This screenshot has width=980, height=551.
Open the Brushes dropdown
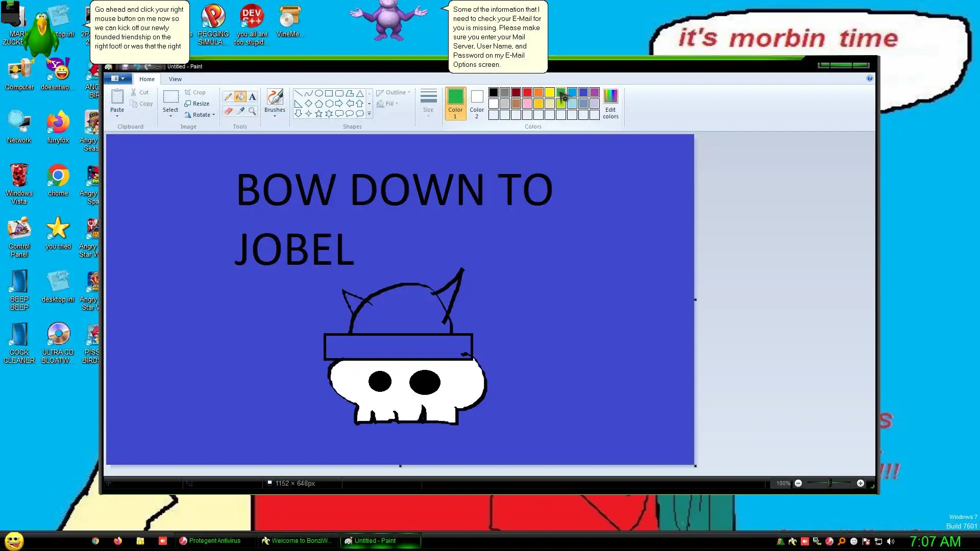[x=275, y=116]
